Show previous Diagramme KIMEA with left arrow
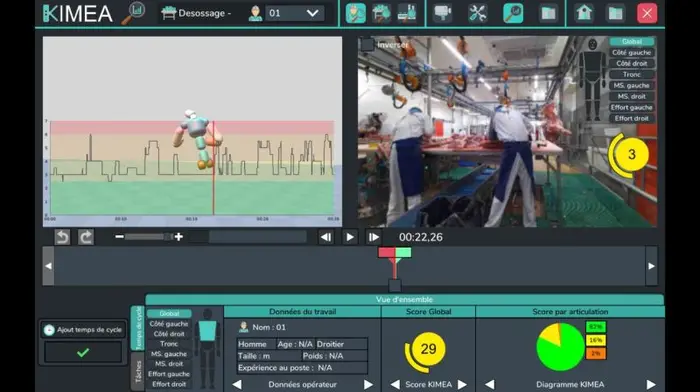Screen dimensions: 700x392 pyautogui.click(x=490, y=384)
